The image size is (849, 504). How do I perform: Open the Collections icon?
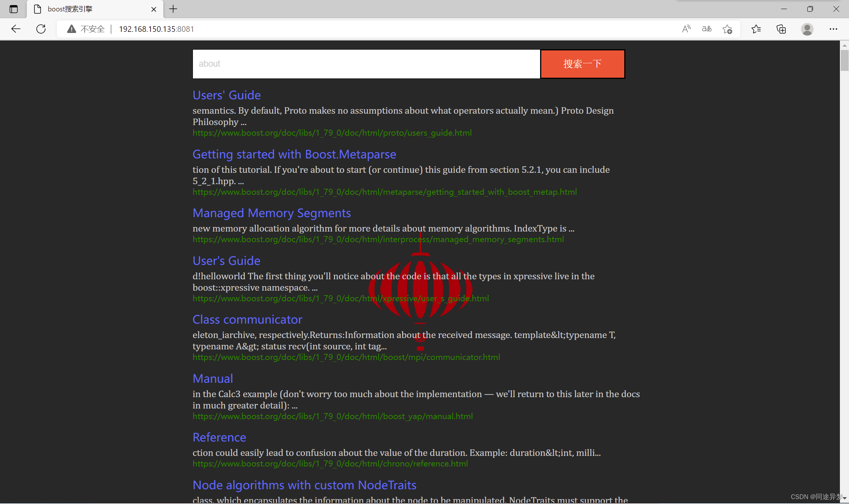[781, 29]
